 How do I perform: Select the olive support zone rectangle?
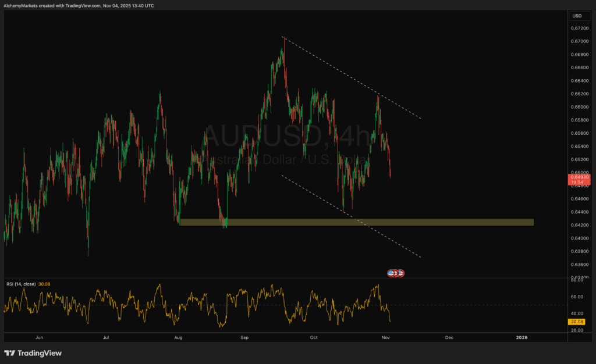click(x=355, y=222)
